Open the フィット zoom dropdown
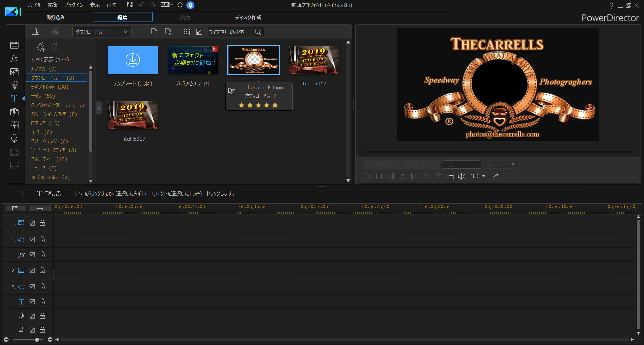644x345 pixels. click(500, 165)
